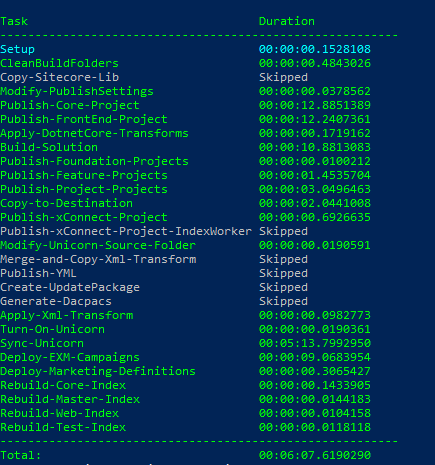Select Publish-Core-Project task name
The height and width of the screenshot is (465, 435).
[70, 105]
